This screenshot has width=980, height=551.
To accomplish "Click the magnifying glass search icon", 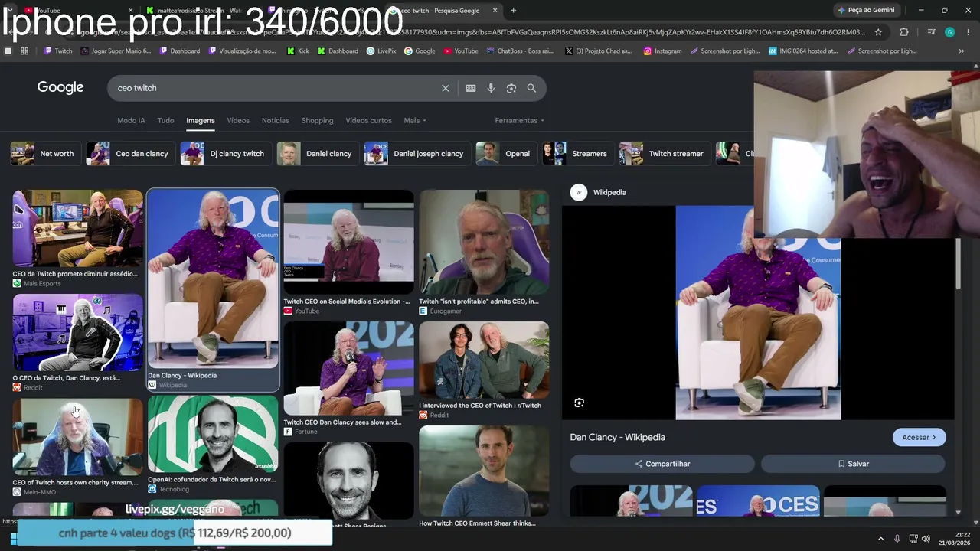I will pyautogui.click(x=531, y=88).
